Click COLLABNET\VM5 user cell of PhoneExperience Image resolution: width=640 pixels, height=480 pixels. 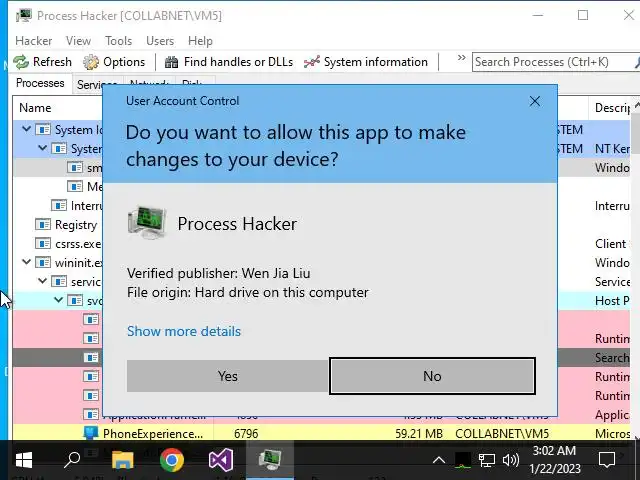coord(502,433)
